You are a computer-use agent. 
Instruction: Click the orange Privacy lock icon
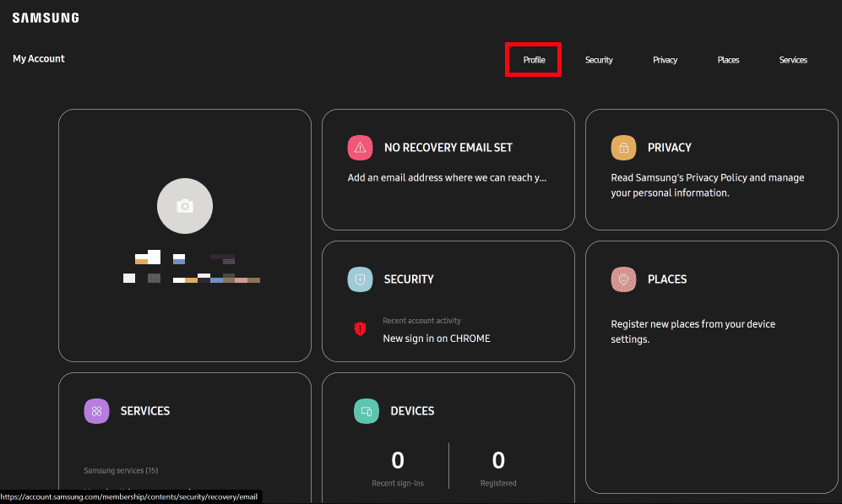point(623,148)
